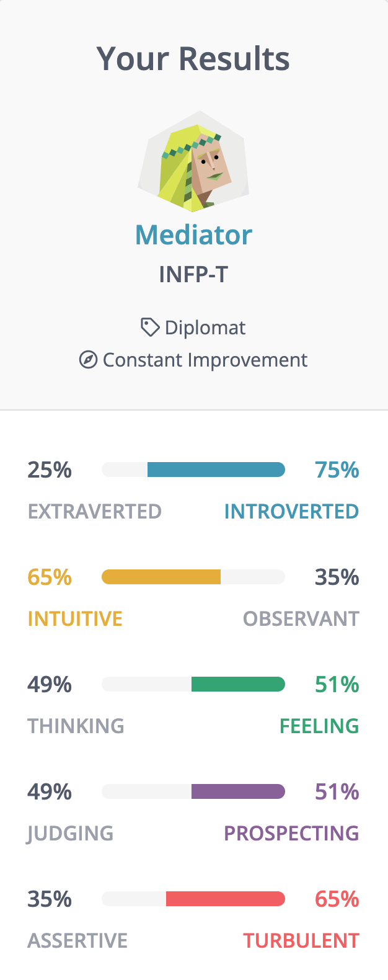Select the FEELING trait label
Screen dimensions: 388x980
(319, 726)
